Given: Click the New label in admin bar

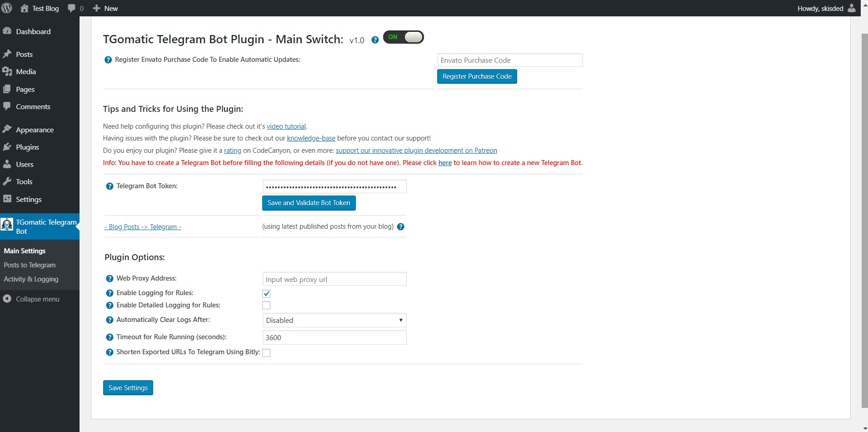Looking at the screenshot, I should point(111,8).
